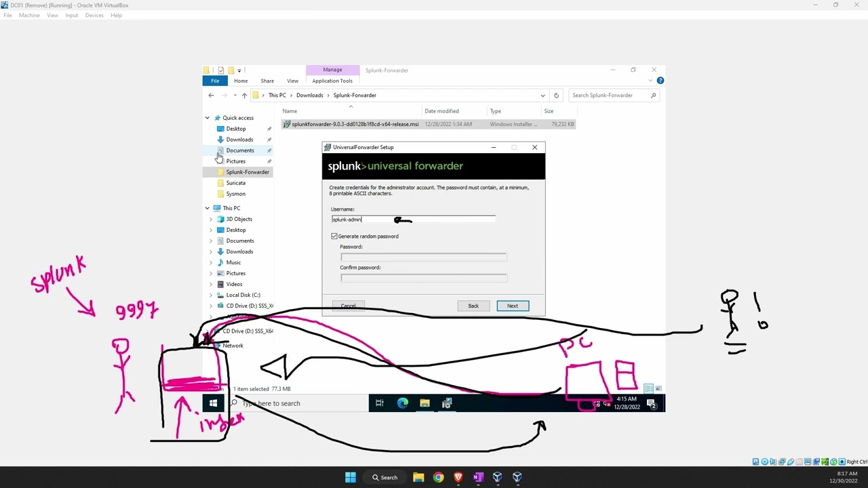Expand the ribbon chevron
This screenshot has width=868, height=488.
650,81
